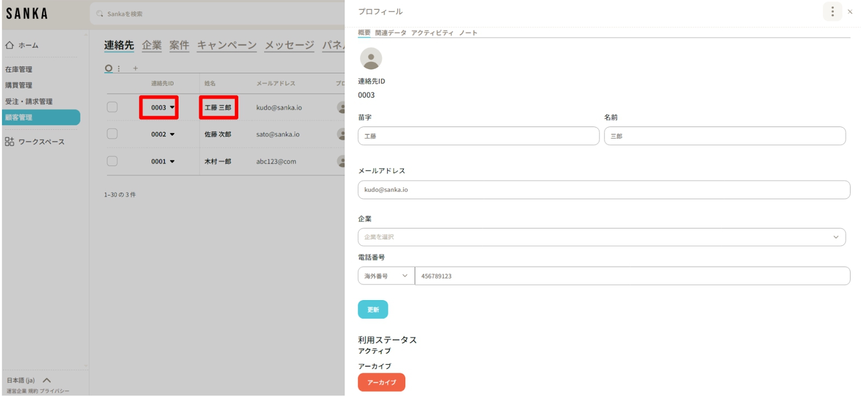Click the plus icon above contacts table
The width and height of the screenshot is (868, 396).
(135, 68)
